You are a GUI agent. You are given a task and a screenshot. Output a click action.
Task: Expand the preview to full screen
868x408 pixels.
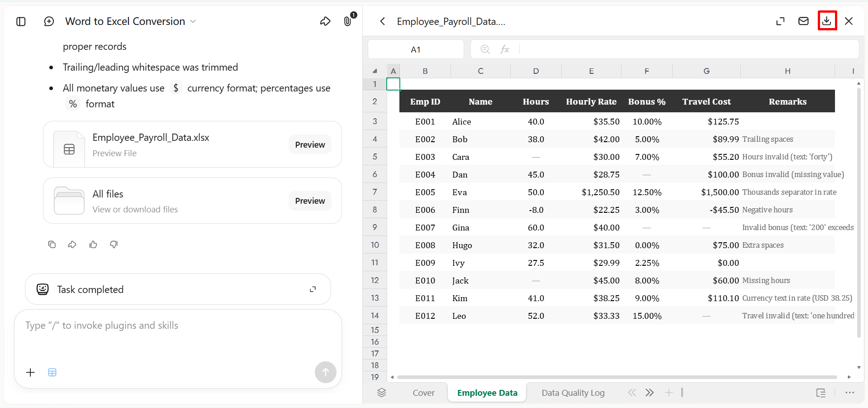[780, 21]
